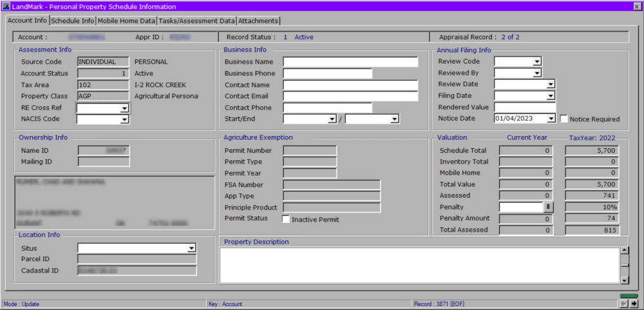Enable the Notice Required checkbox

[x=564, y=119]
